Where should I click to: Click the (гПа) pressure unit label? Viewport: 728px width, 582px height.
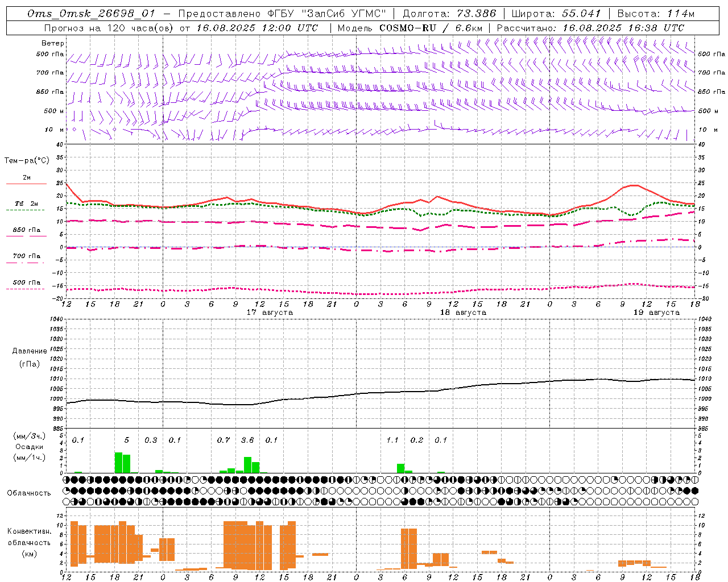30,364
